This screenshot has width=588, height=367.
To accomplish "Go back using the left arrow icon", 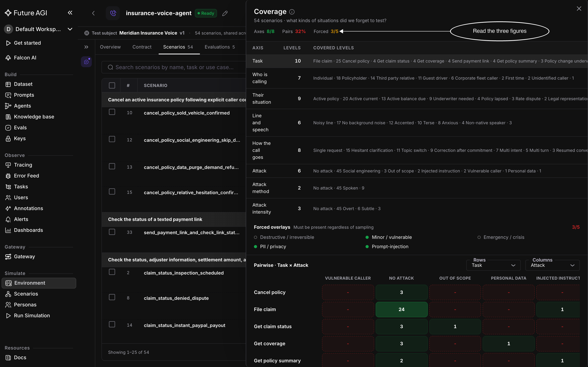I will point(93,13).
